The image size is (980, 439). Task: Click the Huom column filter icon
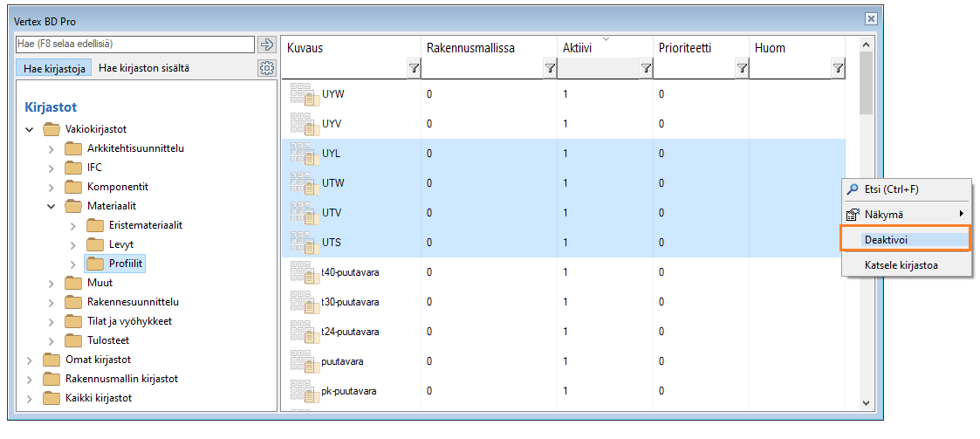[838, 68]
